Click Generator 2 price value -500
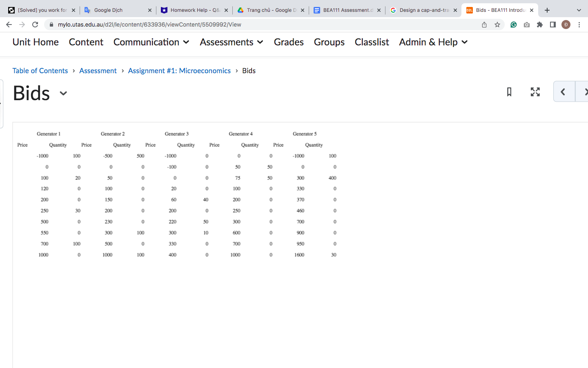Image resolution: width=588 pixels, height=368 pixels. pyautogui.click(x=108, y=156)
